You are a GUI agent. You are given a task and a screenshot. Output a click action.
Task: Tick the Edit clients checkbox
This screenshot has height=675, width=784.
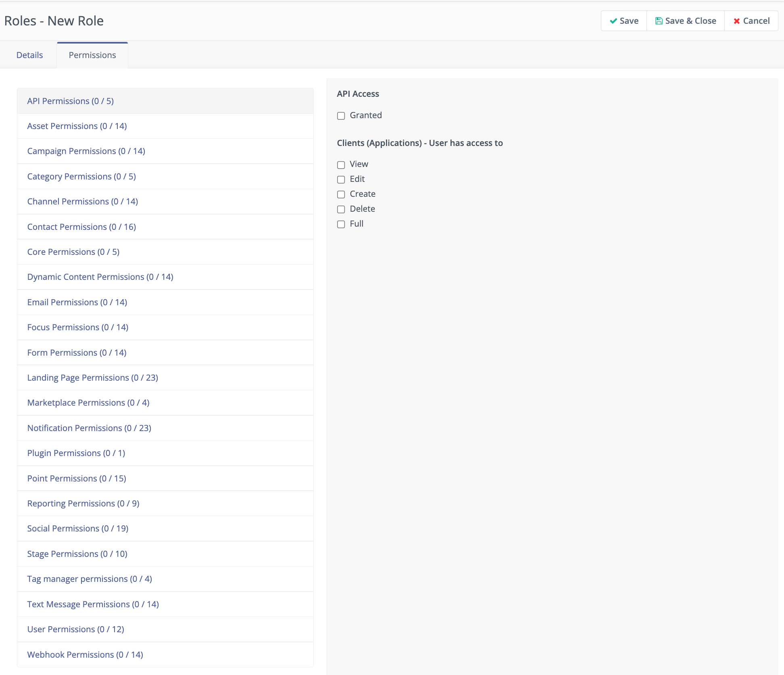click(x=341, y=179)
